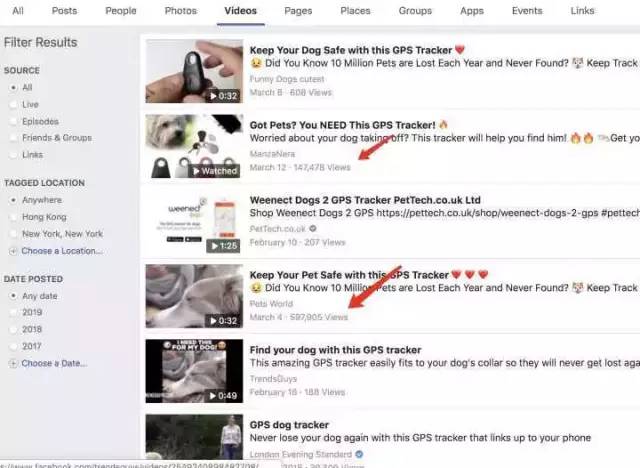Image resolution: width=640 pixels, height=468 pixels.
Task: Select Friends & Groups source filter
Action: [x=13, y=138]
